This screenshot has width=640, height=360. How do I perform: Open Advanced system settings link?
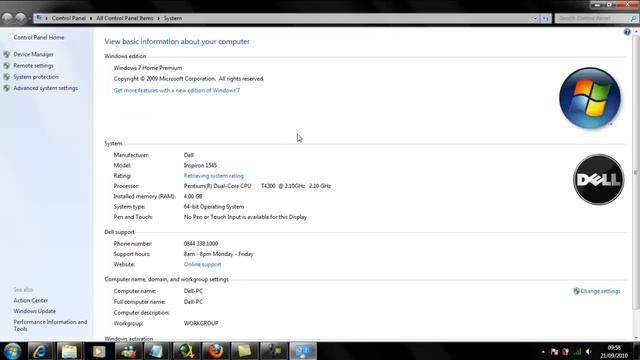point(45,88)
